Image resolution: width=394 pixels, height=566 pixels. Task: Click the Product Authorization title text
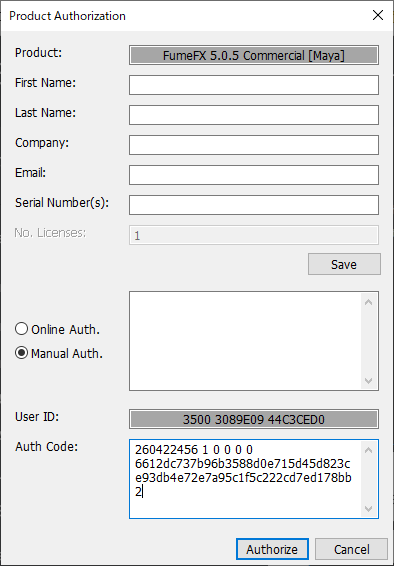[67, 16]
